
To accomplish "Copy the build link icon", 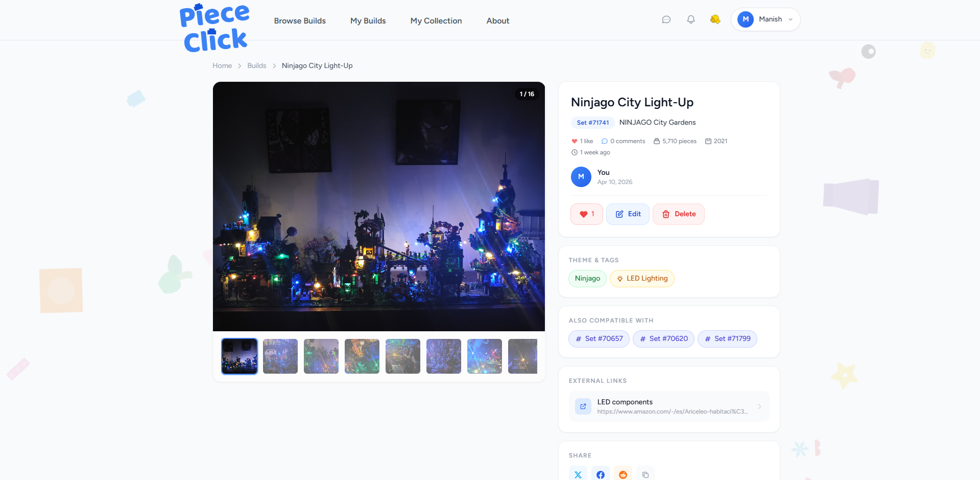I will pos(646,474).
